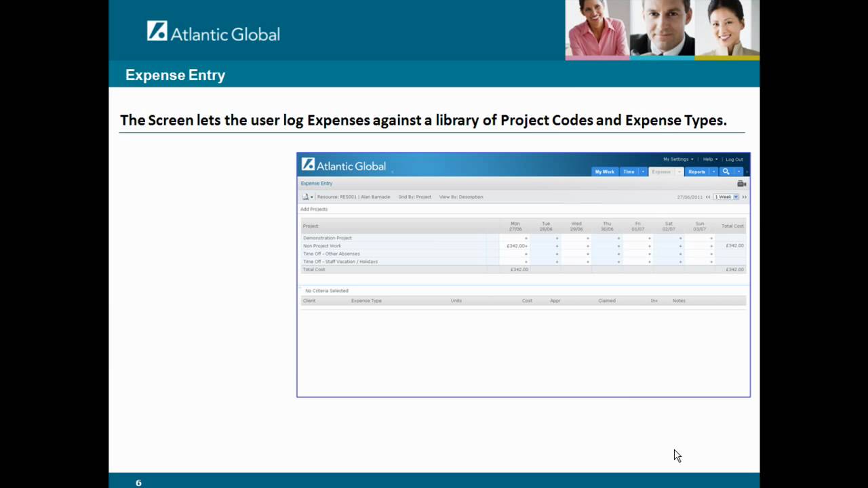The image size is (868, 488).
Task: Add expense for Demonstration Project on Wed 29/06
Action: pos(587,239)
